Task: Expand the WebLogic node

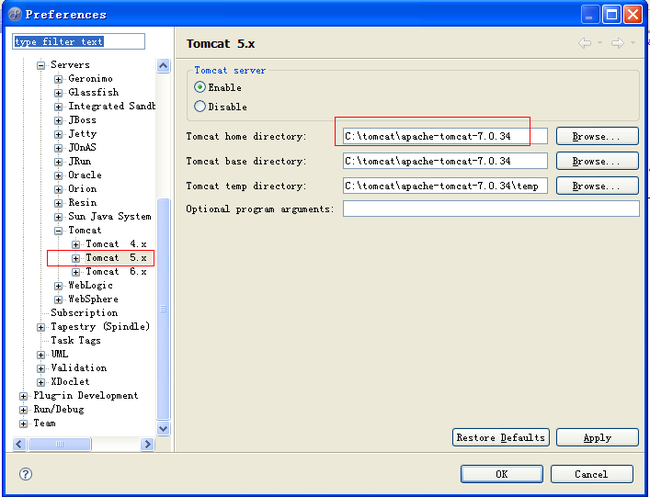Action: tap(58, 286)
